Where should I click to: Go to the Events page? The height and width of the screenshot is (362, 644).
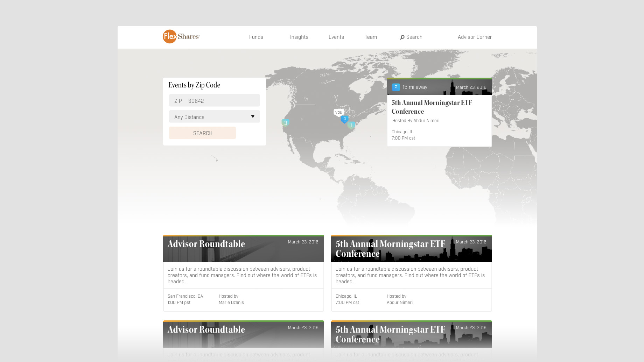[x=336, y=37]
